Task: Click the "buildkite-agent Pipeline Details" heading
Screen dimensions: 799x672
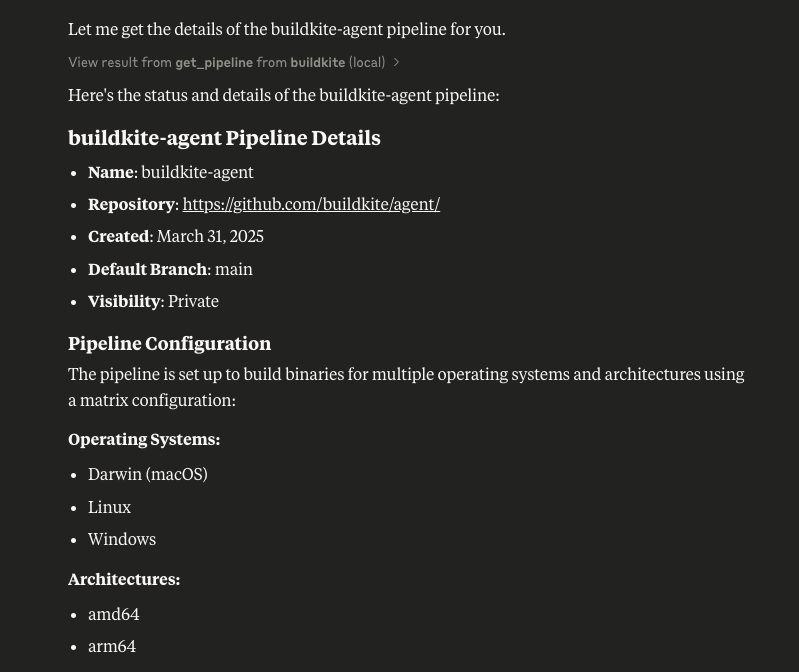Action: [224, 138]
